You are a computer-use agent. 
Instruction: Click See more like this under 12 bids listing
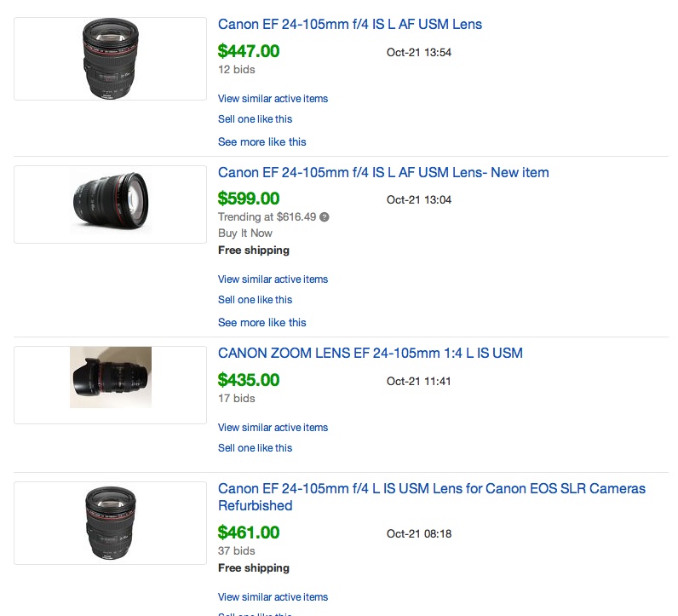[262, 142]
